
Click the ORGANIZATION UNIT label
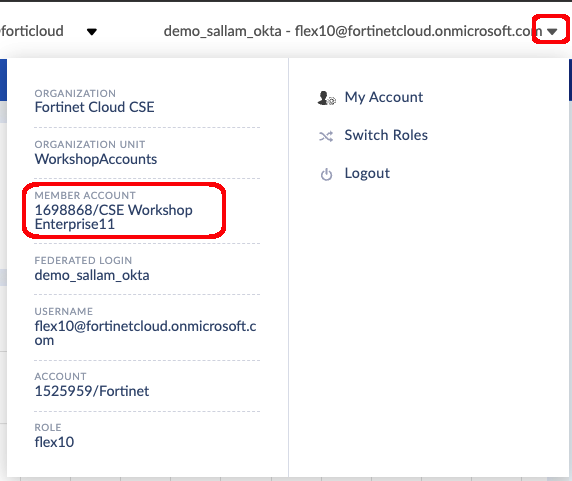tap(90, 144)
